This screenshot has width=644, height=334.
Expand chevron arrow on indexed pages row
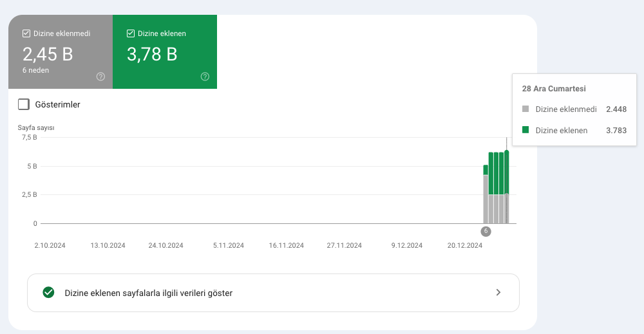click(x=498, y=293)
